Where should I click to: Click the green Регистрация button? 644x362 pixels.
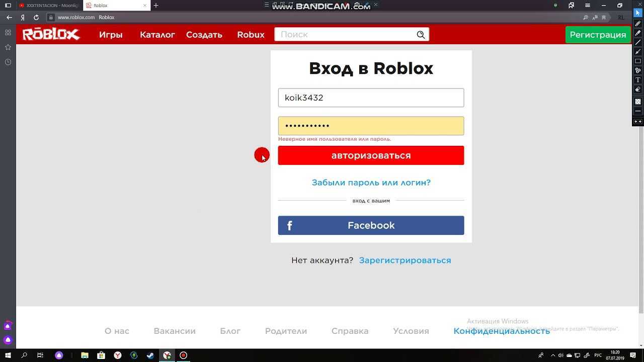[x=598, y=35]
